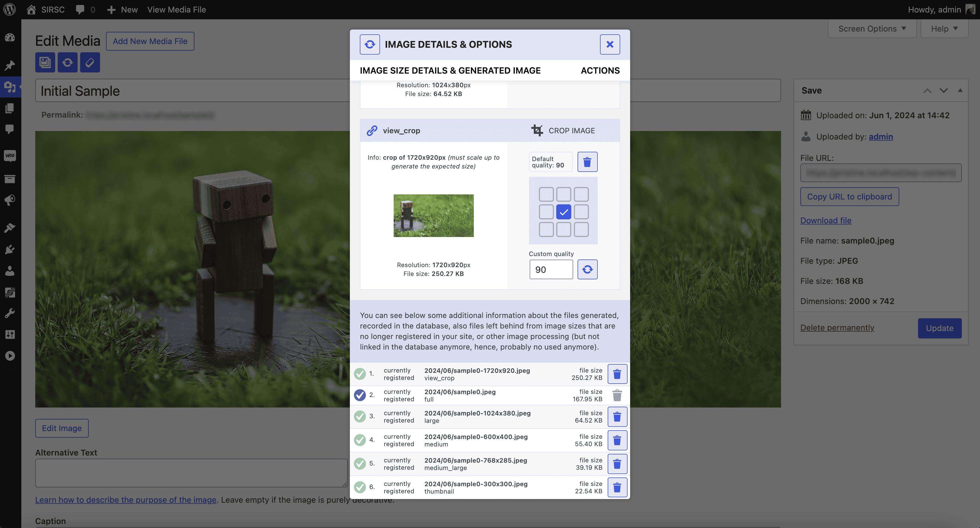Collapse the Save panel toggle triangle
This screenshot has width=980, height=528.
(960, 91)
